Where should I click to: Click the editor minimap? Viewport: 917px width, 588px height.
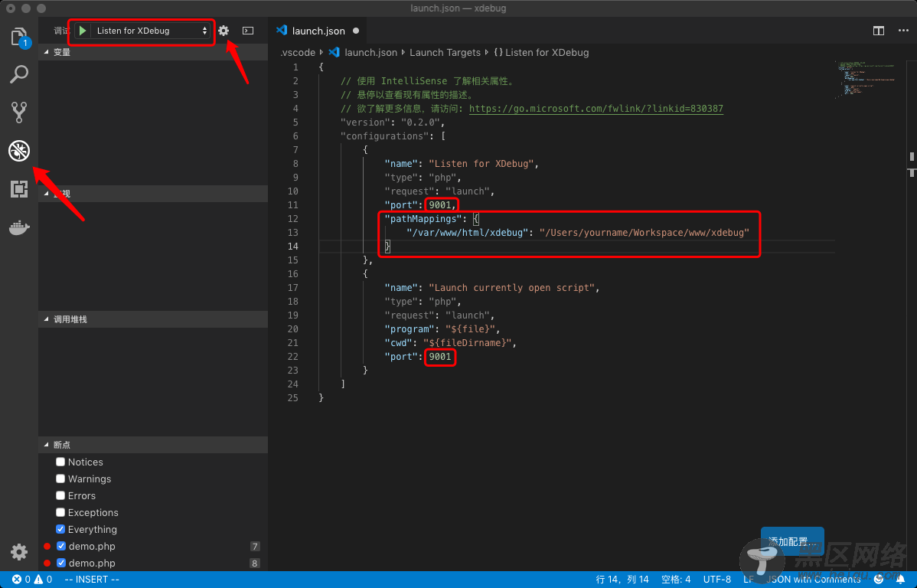pyautogui.click(x=869, y=79)
